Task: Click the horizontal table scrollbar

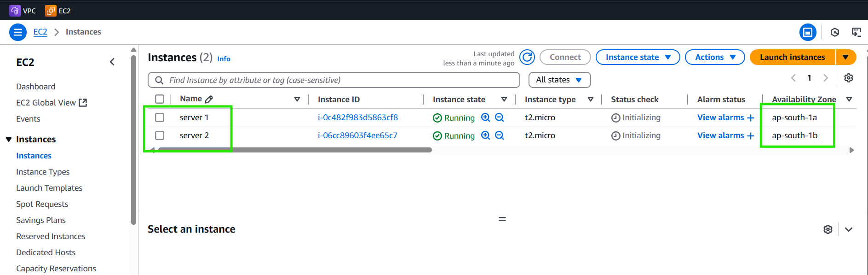Action: (294, 150)
